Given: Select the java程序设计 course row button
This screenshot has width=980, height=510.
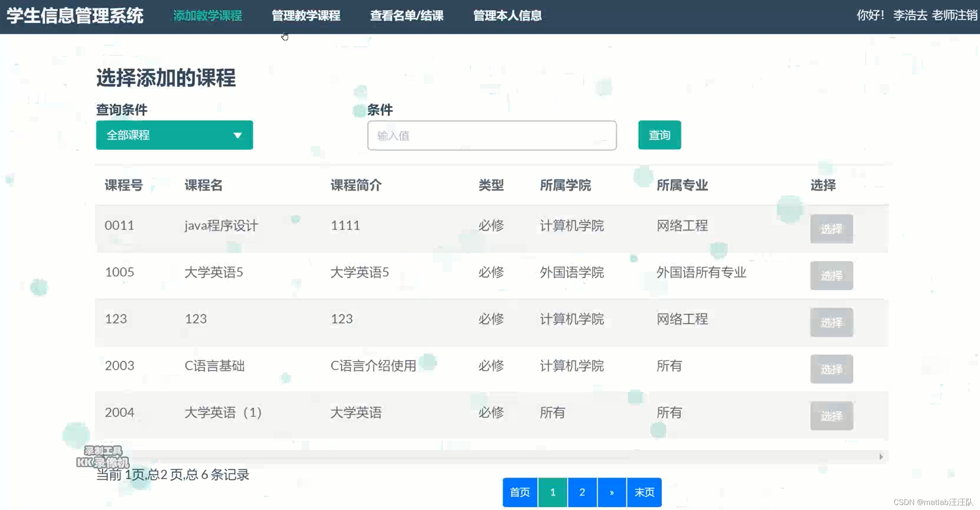Looking at the screenshot, I should click(x=831, y=229).
